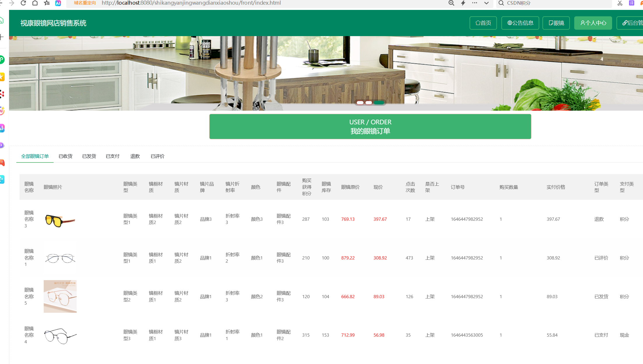Open the three-dots more options menu

(475, 3)
